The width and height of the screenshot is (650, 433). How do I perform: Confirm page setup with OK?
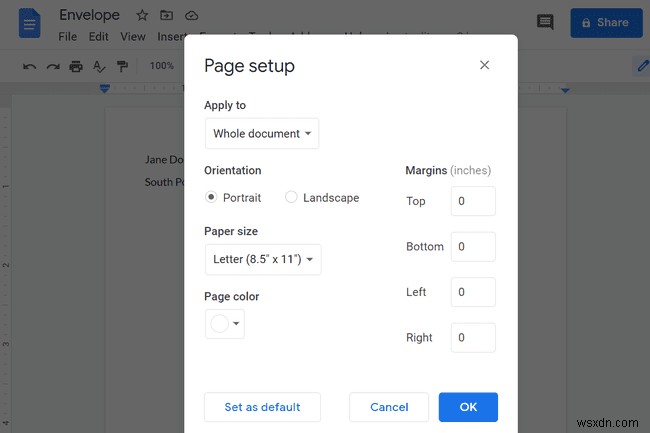[x=468, y=407]
